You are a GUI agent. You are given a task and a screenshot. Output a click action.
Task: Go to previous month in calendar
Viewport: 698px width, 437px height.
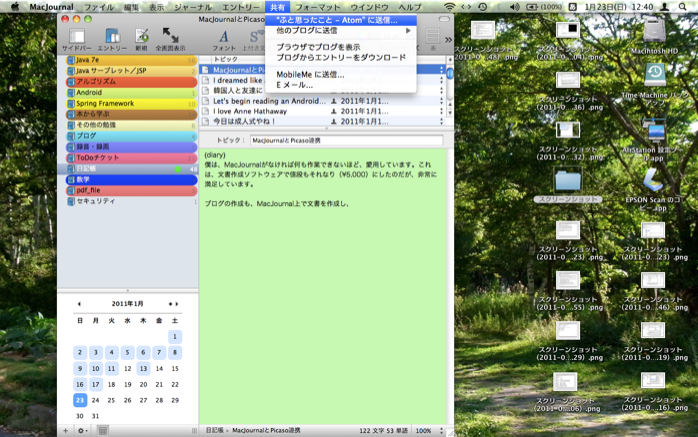coord(79,304)
